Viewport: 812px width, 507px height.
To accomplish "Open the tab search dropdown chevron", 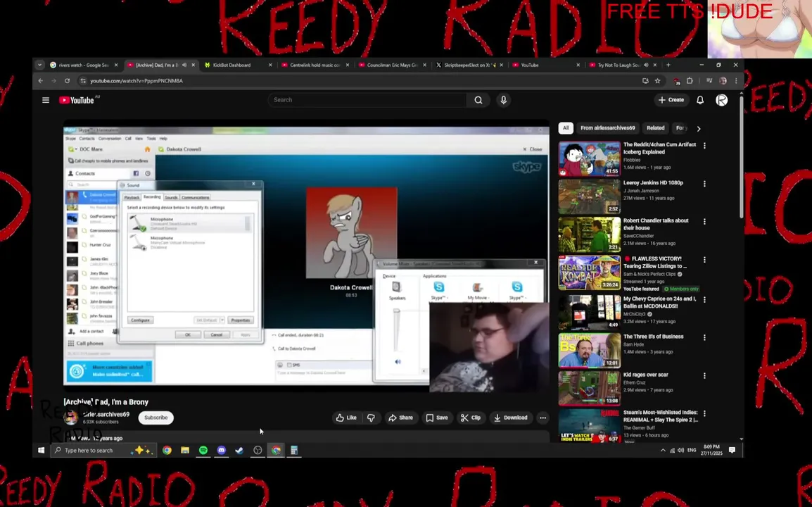I will click(x=39, y=65).
